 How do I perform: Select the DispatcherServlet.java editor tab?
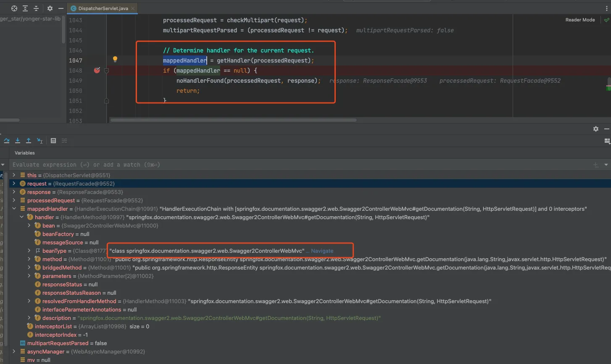click(x=103, y=8)
